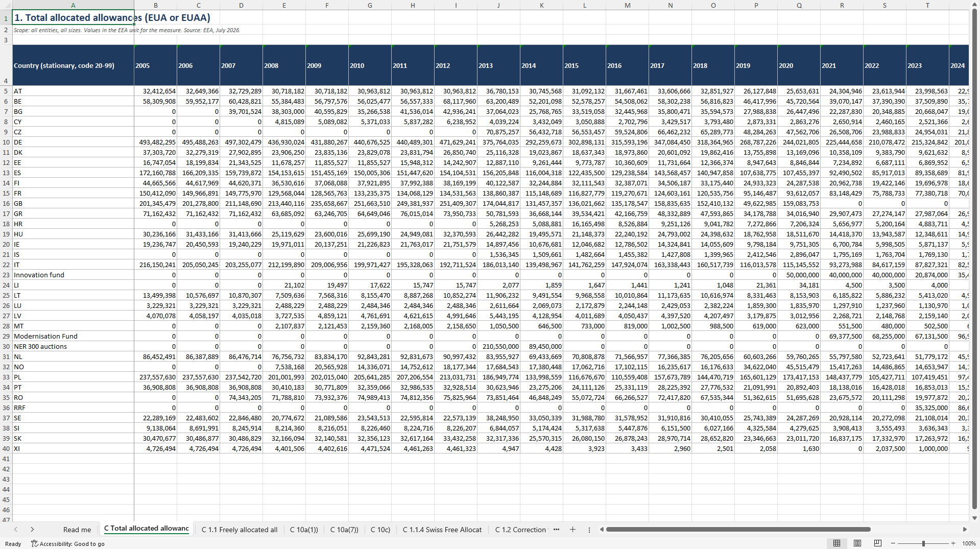The height and width of the screenshot is (549, 980).
Task: Open the C 1.2 Correction sheet tab
Action: point(520,530)
